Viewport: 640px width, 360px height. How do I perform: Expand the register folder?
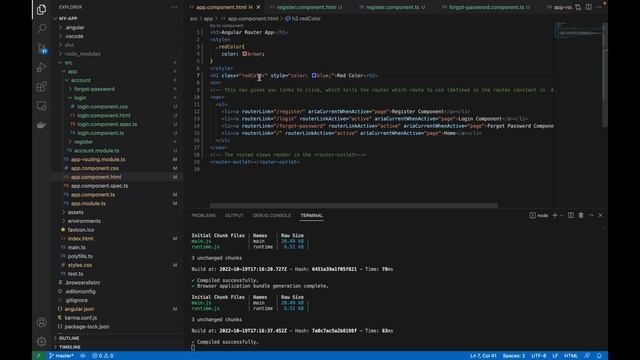point(83,142)
